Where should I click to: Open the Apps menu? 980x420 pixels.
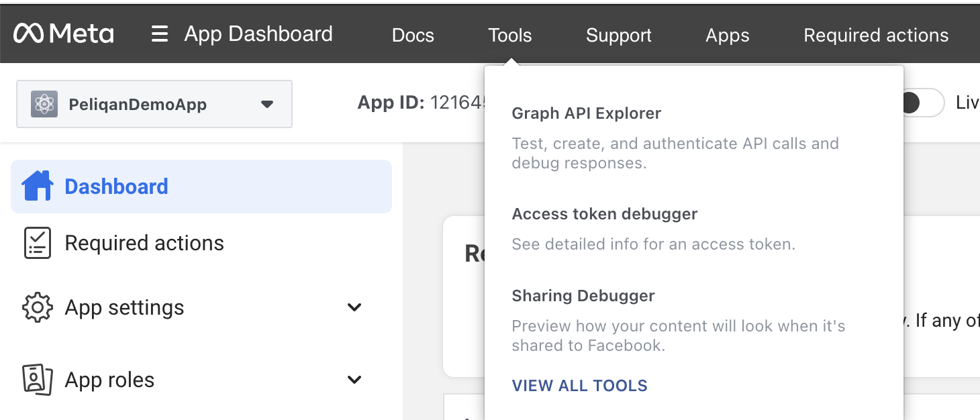tap(728, 35)
